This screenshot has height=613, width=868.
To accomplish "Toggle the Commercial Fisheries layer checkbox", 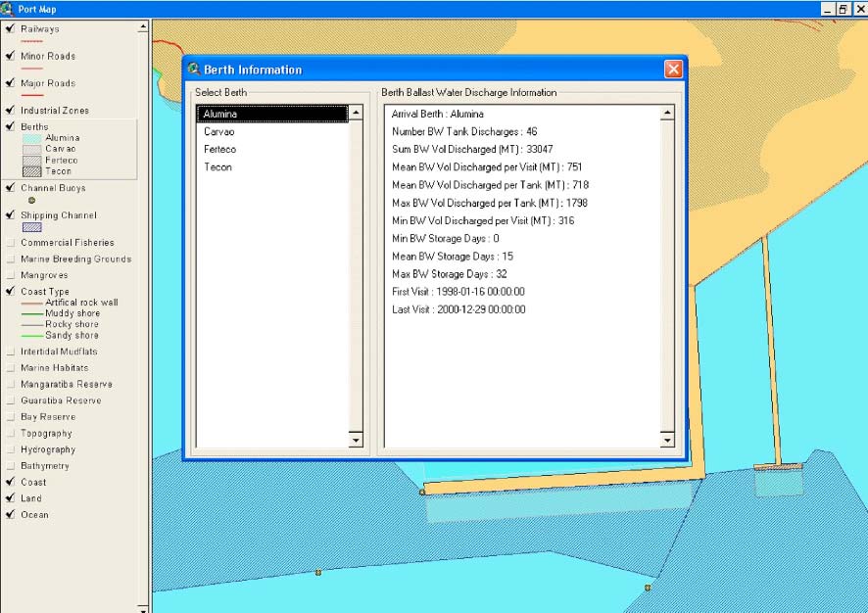I will pos(10,243).
